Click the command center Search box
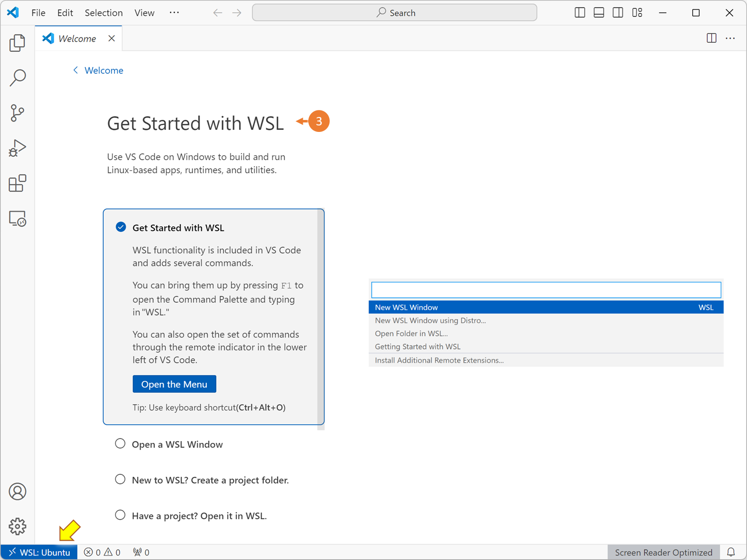Screen dimensions: 747x560 tap(394, 12)
